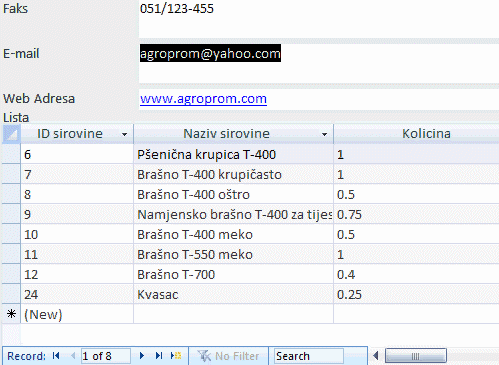The width and height of the screenshot is (499, 365).
Task: Click Kolicina cell 0.4
Action: pyautogui.click(x=416, y=274)
